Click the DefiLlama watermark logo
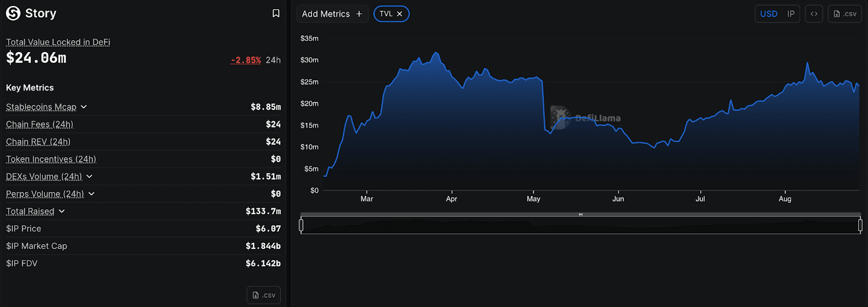The height and width of the screenshot is (307, 868). (561, 118)
